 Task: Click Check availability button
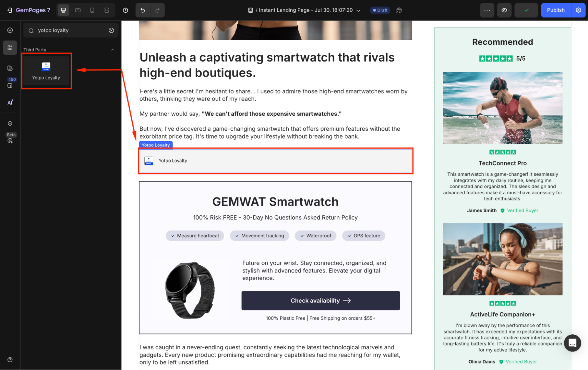point(321,301)
